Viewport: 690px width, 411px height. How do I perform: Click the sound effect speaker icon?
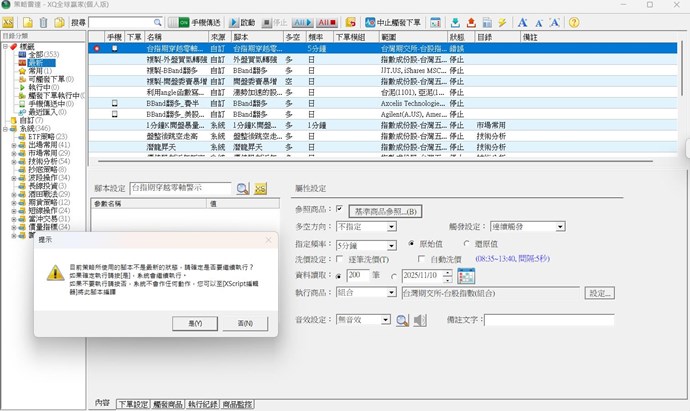418,320
